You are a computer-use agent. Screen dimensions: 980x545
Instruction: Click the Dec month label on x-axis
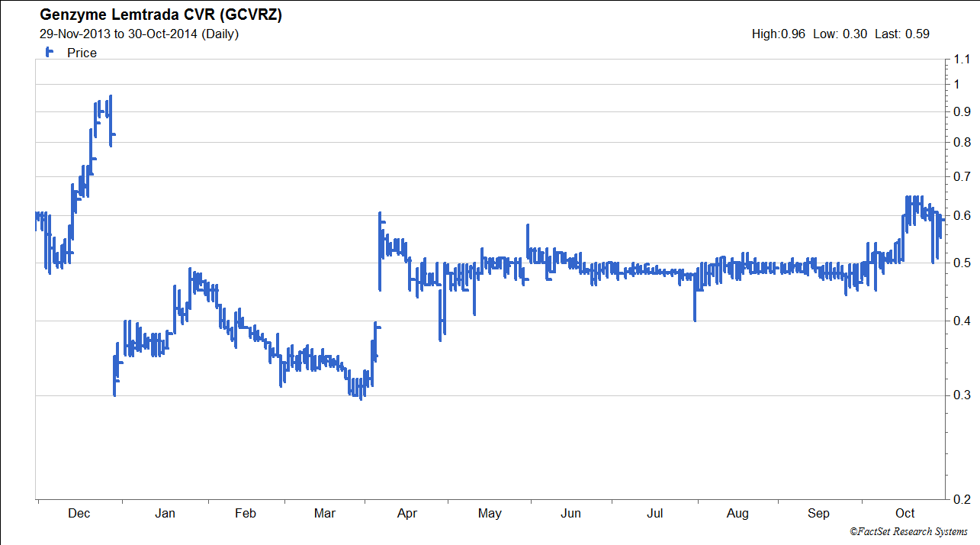coord(79,513)
